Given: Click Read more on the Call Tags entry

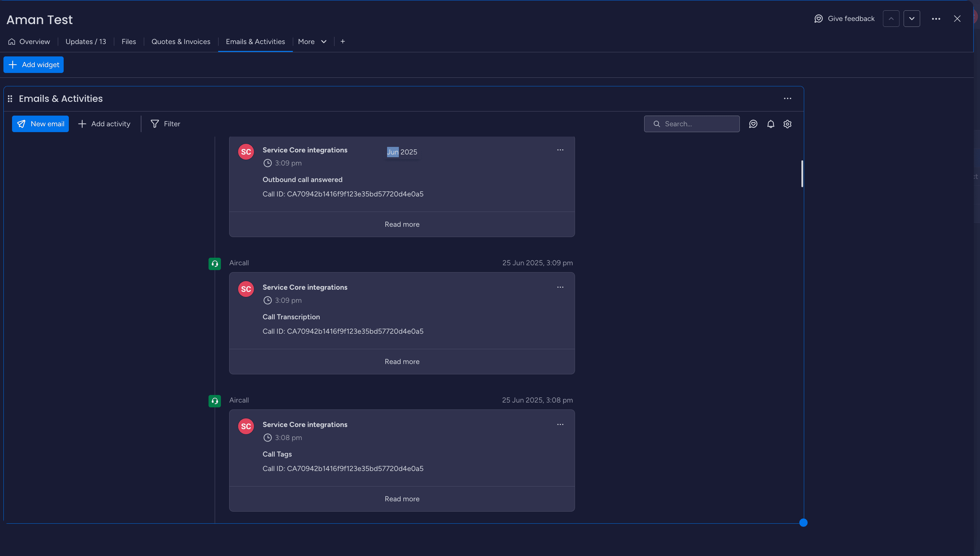Looking at the screenshot, I should (402, 499).
